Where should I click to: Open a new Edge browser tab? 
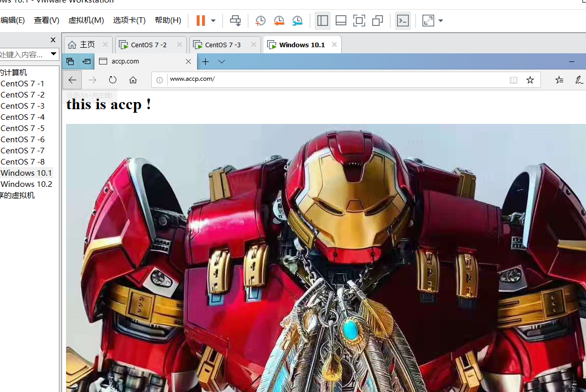tap(205, 61)
